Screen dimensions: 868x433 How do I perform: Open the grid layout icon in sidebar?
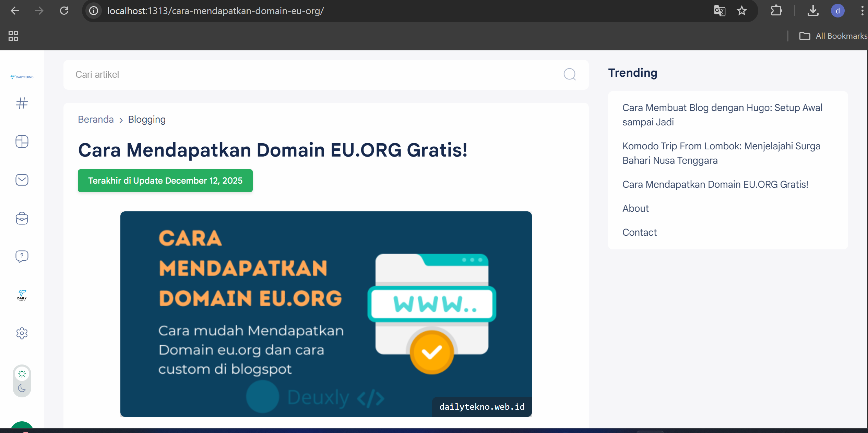pos(22,141)
